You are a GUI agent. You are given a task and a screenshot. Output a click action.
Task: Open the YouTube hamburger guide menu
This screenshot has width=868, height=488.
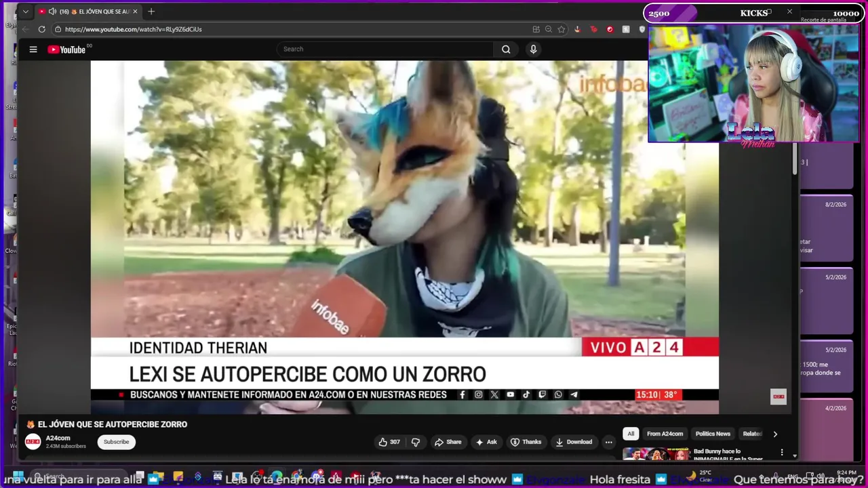click(33, 49)
